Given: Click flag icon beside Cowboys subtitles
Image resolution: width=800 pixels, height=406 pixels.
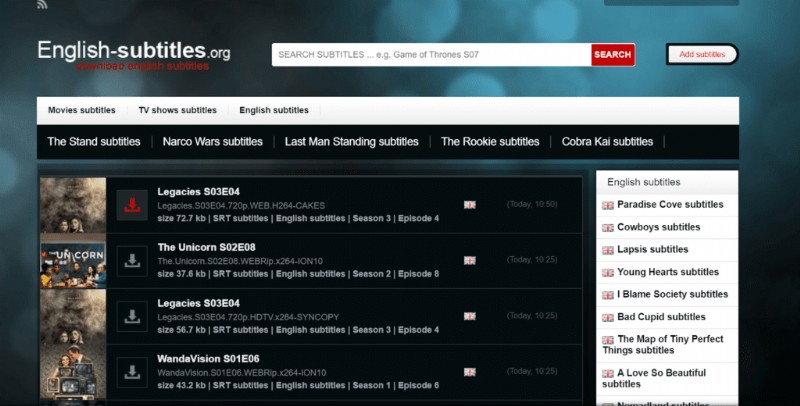Looking at the screenshot, I should (x=608, y=228).
